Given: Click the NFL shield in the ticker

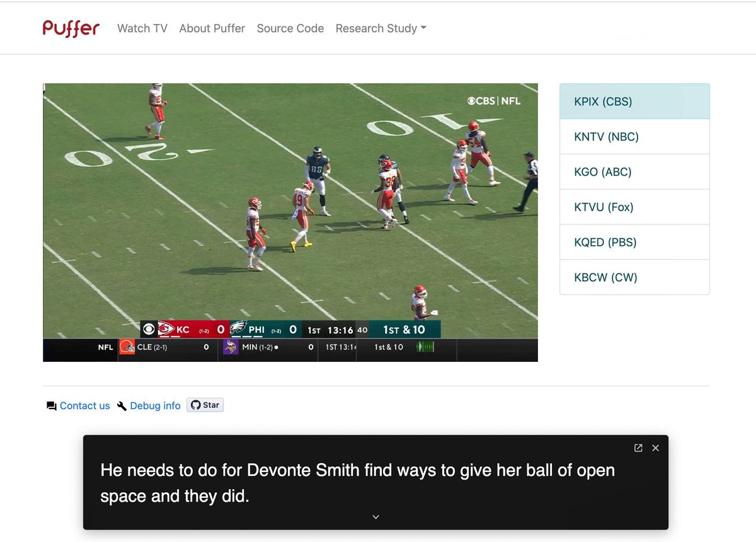Looking at the screenshot, I should click(x=105, y=347).
